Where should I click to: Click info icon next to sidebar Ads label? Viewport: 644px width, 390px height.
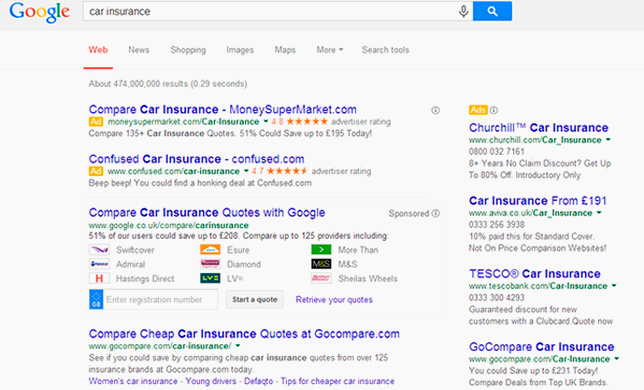click(x=494, y=110)
